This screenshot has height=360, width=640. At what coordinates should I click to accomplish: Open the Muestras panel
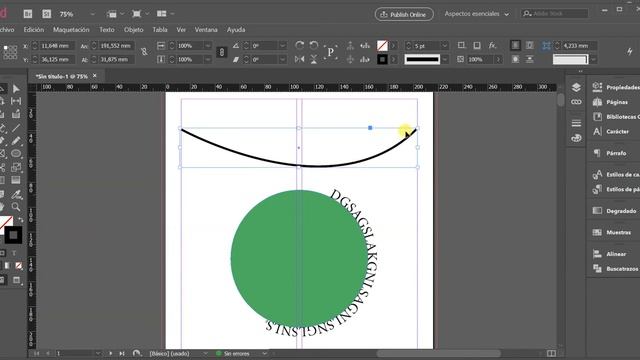click(612, 232)
